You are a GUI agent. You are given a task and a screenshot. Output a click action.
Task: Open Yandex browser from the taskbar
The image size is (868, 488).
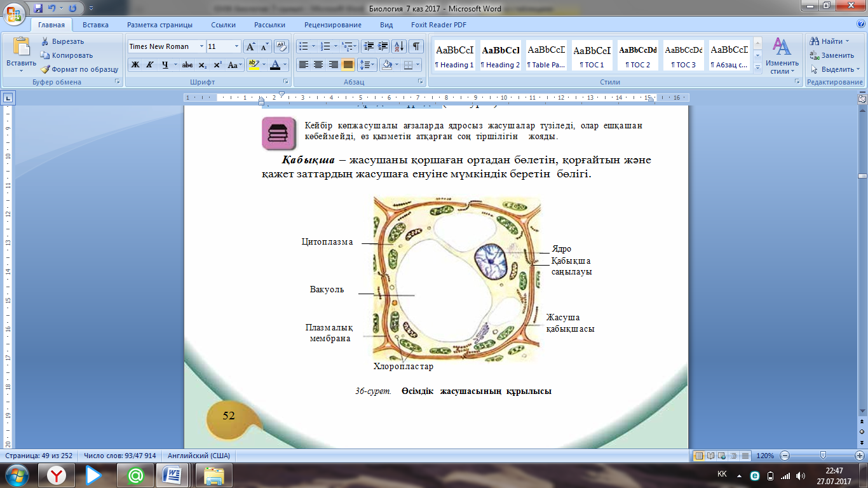tap(58, 475)
